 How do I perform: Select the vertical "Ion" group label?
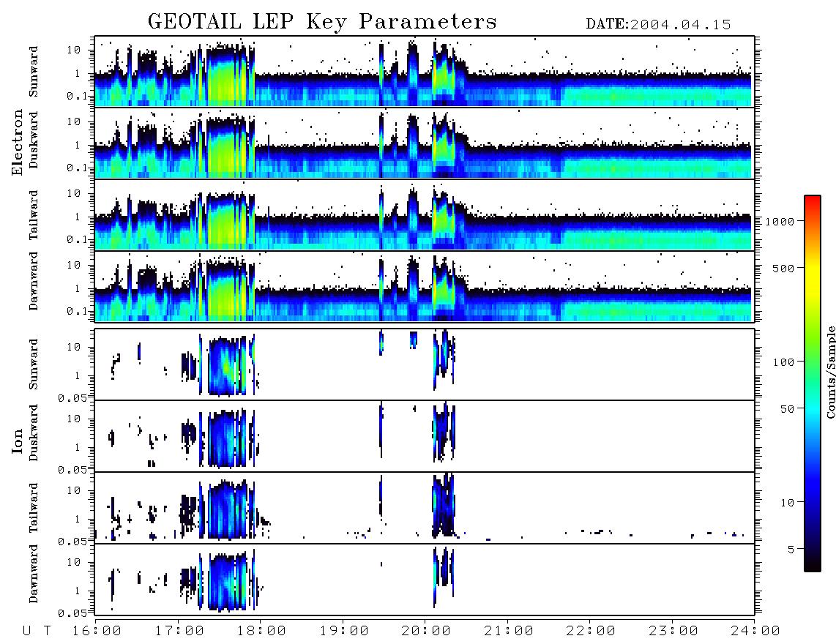pos(18,441)
